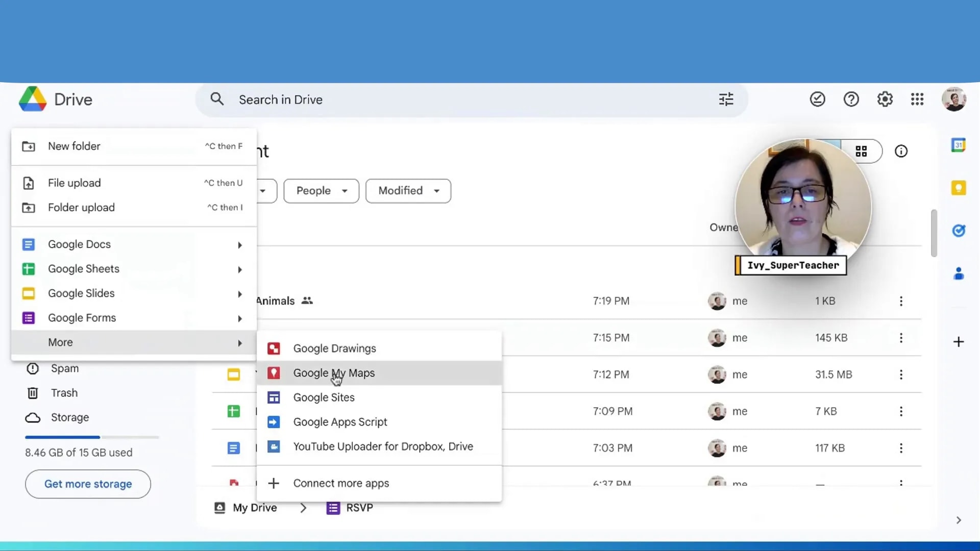980x551 pixels.
Task: Open advanced search options filter icon
Action: point(726,99)
